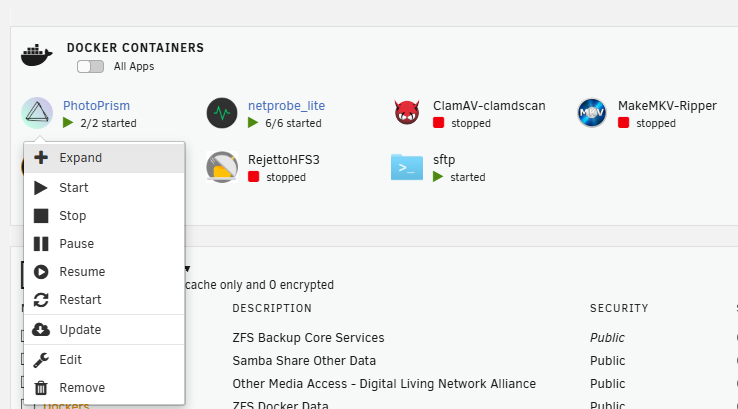Click the ClamAV-clamdscan red devil icon
The height and width of the screenshot is (409, 738).
click(407, 113)
